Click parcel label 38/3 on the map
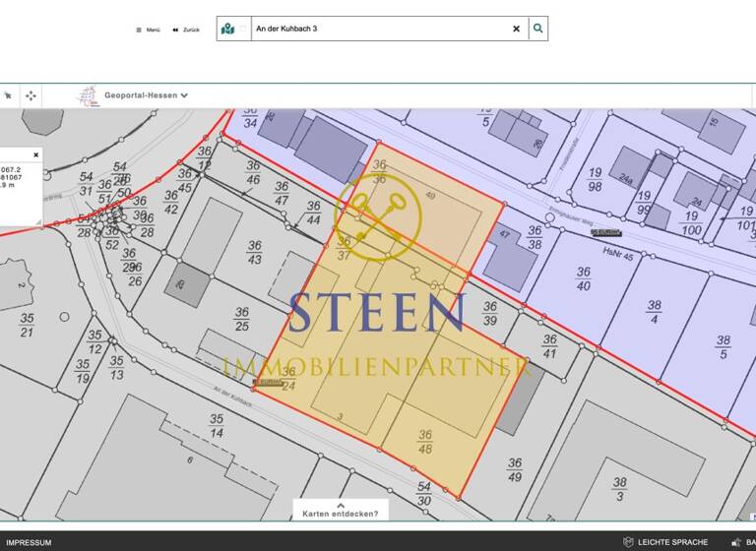 (x=620, y=489)
